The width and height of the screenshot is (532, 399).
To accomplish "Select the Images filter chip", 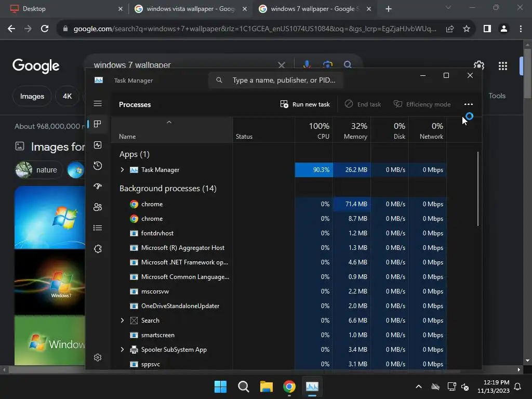I will pyautogui.click(x=32, y=96).
